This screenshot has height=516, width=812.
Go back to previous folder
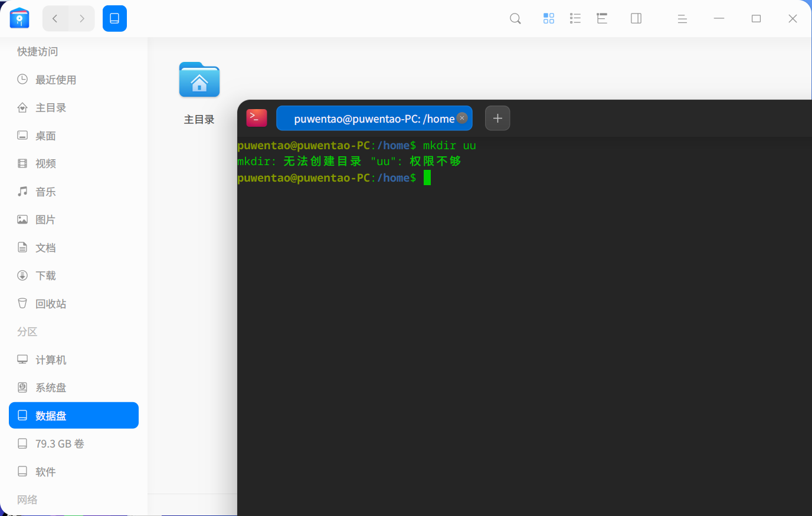coord(55,19)
